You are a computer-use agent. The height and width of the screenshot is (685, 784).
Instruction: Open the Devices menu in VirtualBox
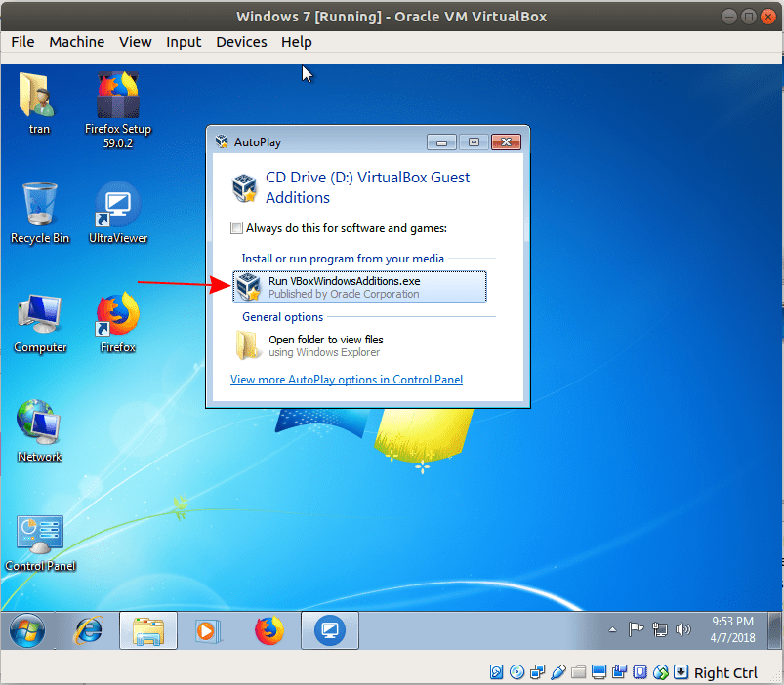click(241, 42)
